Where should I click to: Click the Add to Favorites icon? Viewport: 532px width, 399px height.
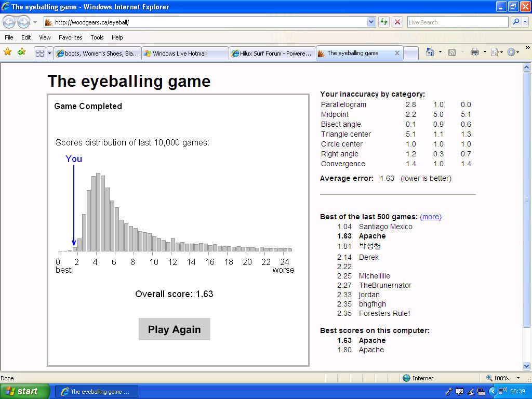click(x=21, y=52)
